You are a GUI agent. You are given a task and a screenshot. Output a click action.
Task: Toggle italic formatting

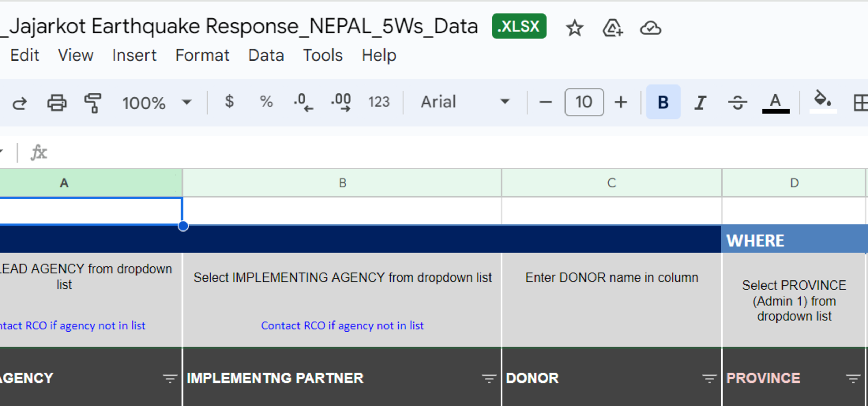coord(700,102)
